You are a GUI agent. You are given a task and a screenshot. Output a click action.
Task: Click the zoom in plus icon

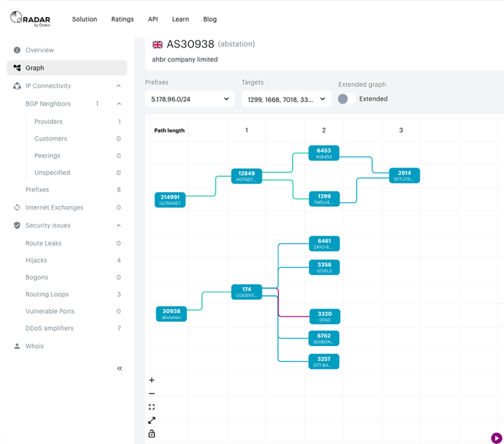pos(152,380)
